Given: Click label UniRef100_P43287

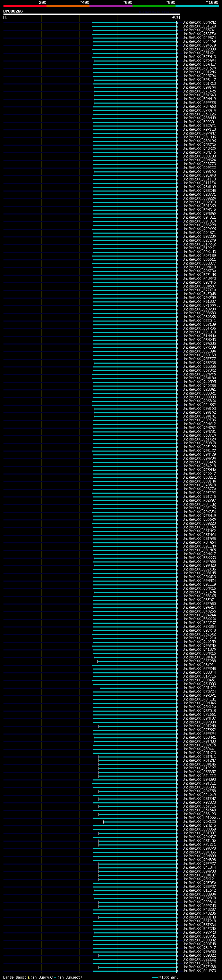Looking at the screenshot, I should tap(199, 910).
